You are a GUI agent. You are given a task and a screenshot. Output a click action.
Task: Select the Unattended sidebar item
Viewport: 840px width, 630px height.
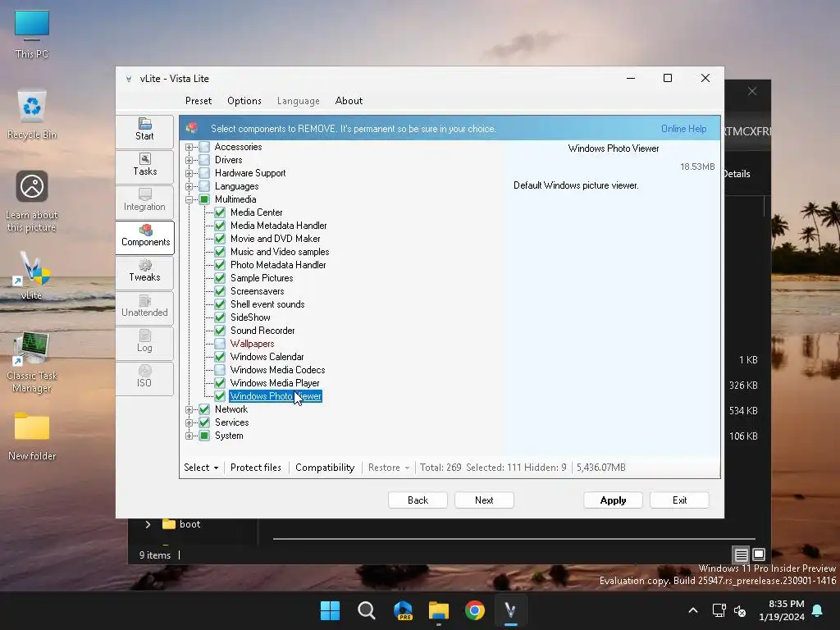tap(144, 308)
